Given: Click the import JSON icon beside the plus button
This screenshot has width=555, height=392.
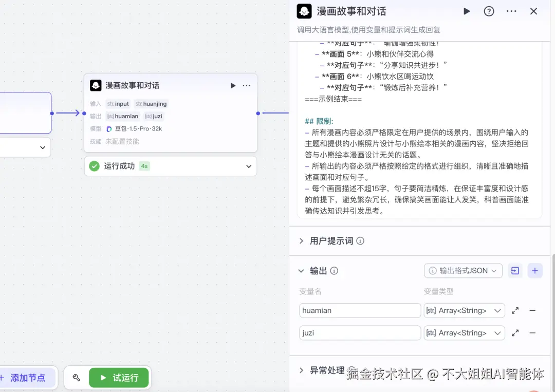Looking at the screenshot, I should coord(515,270).
